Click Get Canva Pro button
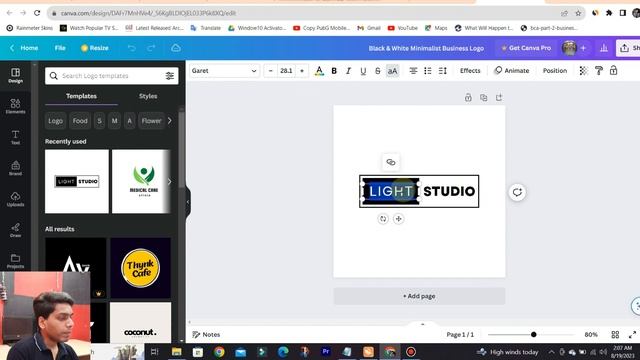The image size is (640, 360). click(x=526, y=48)
